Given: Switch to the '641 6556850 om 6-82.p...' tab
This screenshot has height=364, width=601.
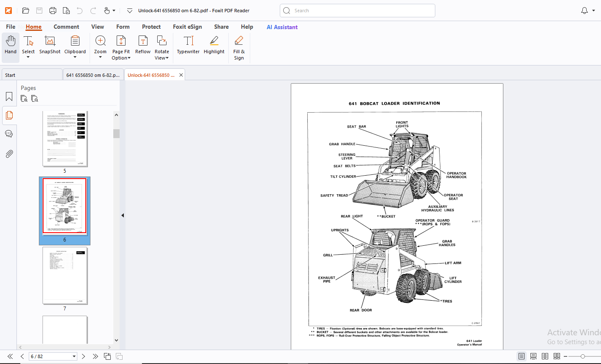Looking at the screenshot, I should point(93,75).
